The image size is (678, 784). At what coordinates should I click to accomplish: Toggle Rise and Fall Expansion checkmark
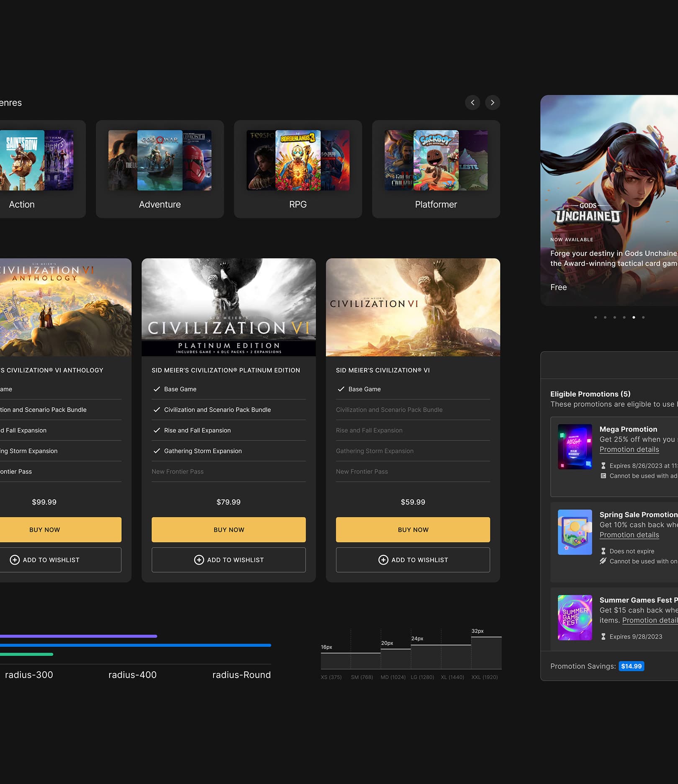pyautogui.click(x=157, y=430)
